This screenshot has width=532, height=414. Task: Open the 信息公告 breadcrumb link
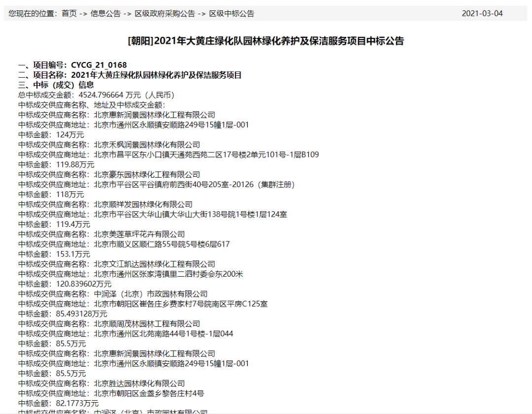105,14
